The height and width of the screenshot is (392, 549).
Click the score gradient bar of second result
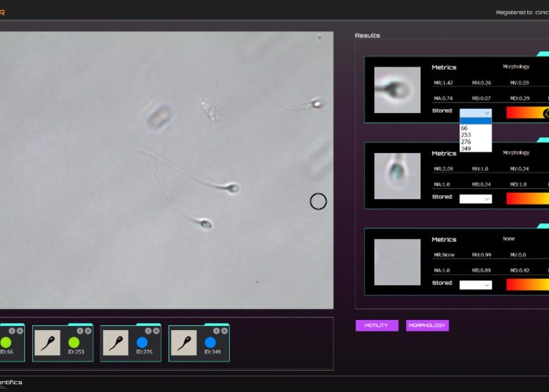coord(528,198)
